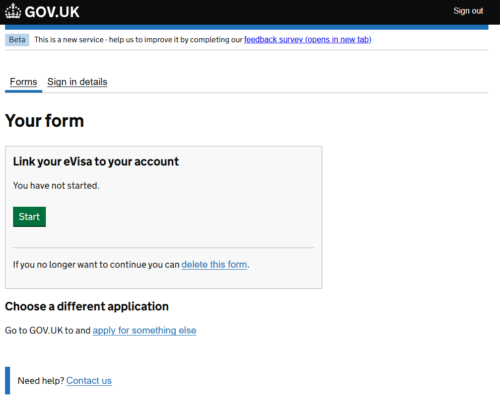500x410 pixels.
Task: Open the GOV.UK homepage logo text
Action: tap(52, 12)
